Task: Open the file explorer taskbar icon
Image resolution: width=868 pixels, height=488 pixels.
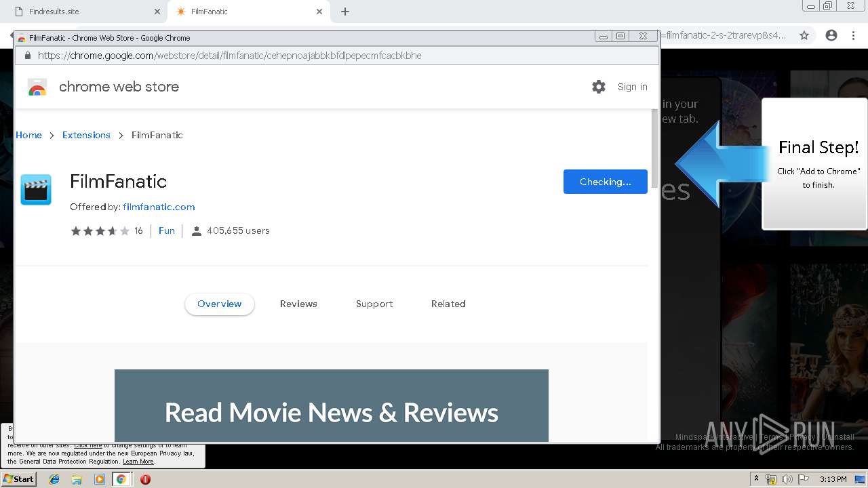Action: pos(77,479)
